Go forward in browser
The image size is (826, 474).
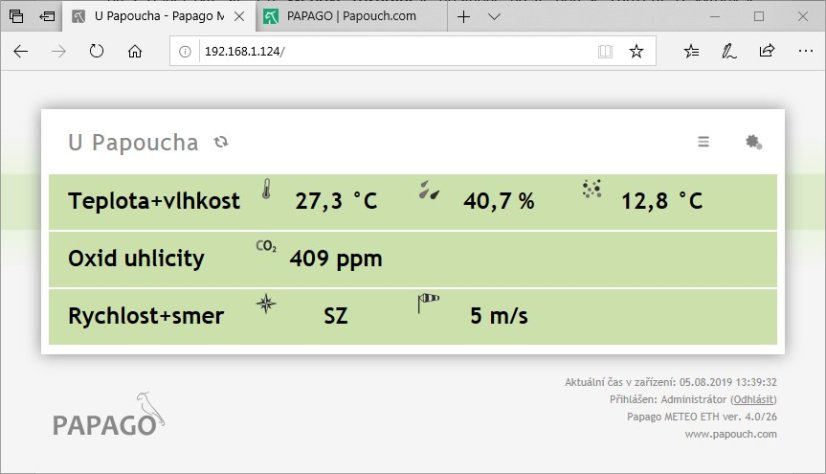click(58, 51)
